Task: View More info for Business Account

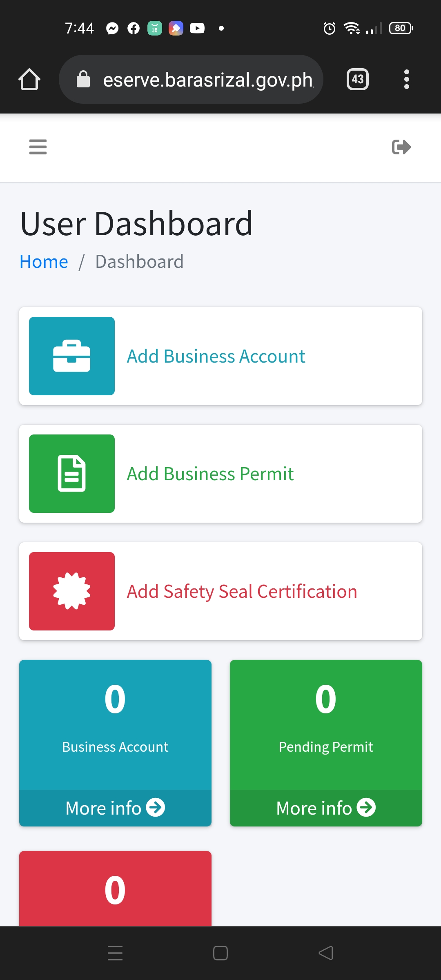Action: pyautogui.click(x=115, y=808)
